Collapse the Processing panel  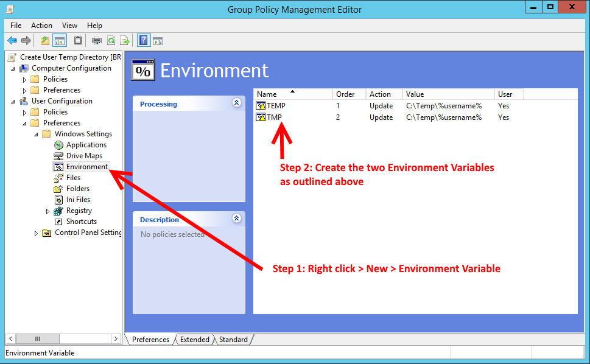[x=237, y=103]
